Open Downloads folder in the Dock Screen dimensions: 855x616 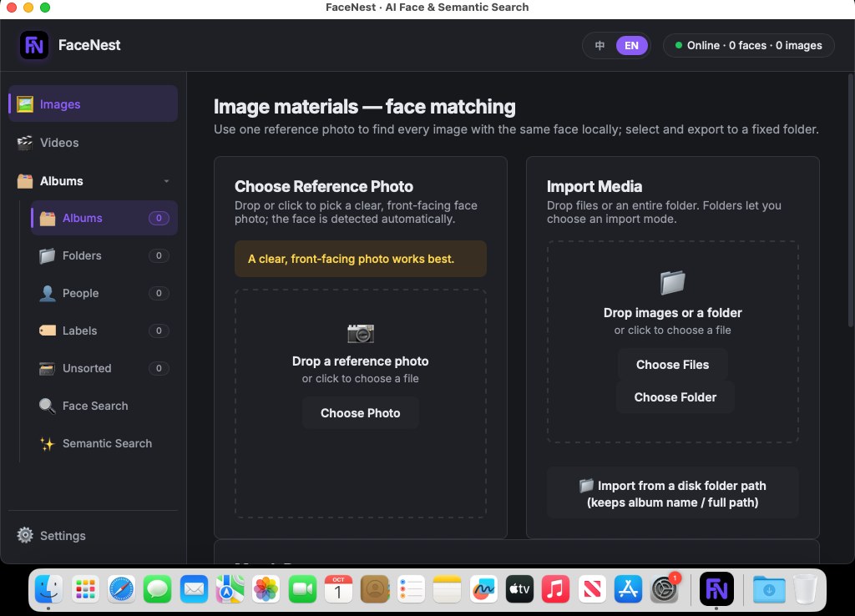point(769,589)
